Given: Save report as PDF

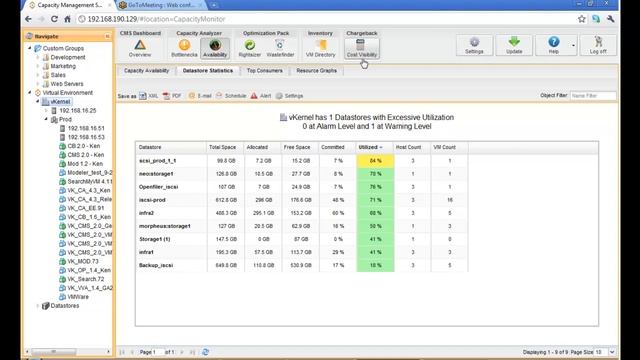Looking at the screenshot, I should (172, 96).
